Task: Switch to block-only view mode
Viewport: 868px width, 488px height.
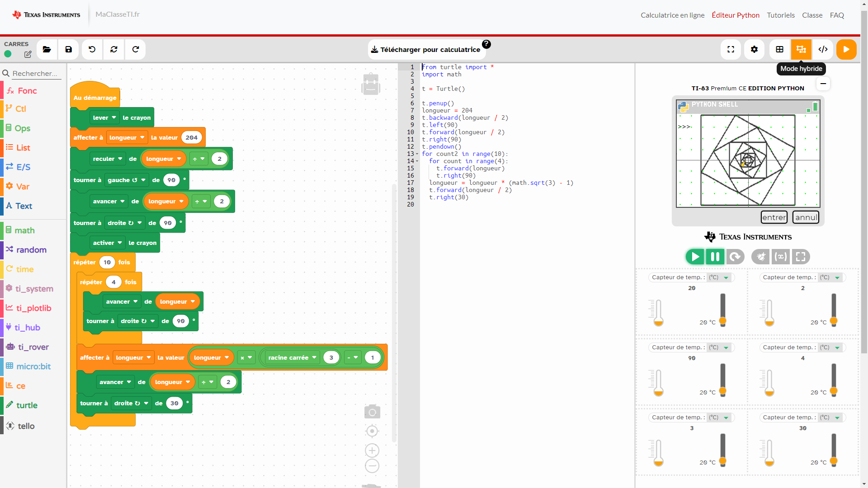Action: (780, 50)
